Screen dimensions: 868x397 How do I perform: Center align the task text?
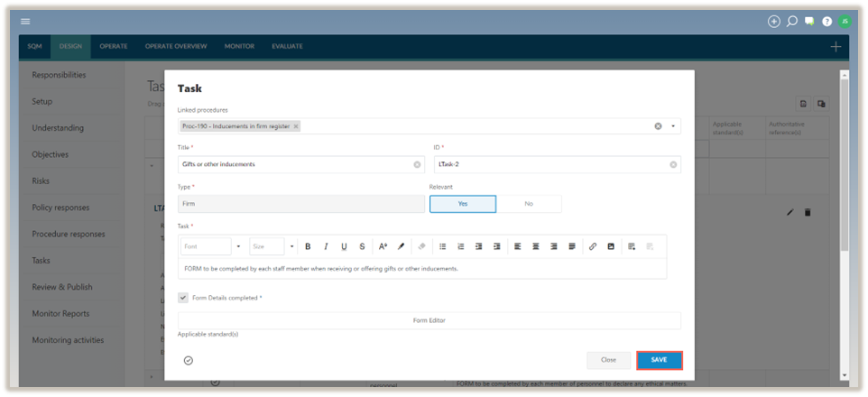535,246
